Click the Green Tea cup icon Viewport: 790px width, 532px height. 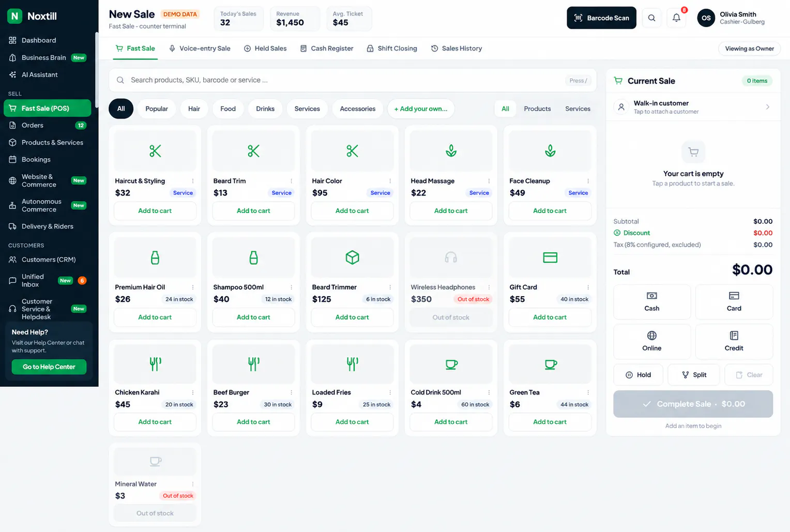pos(550,364)
